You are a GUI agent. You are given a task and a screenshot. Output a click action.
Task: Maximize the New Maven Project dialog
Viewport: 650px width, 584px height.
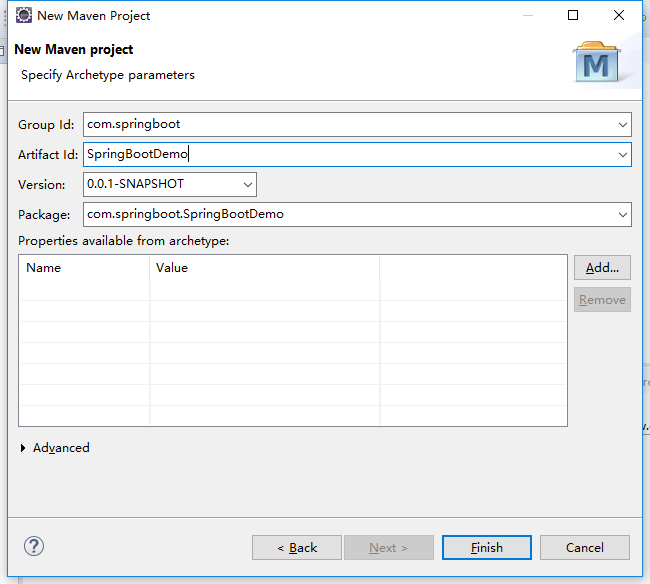(x=573, y=15)
